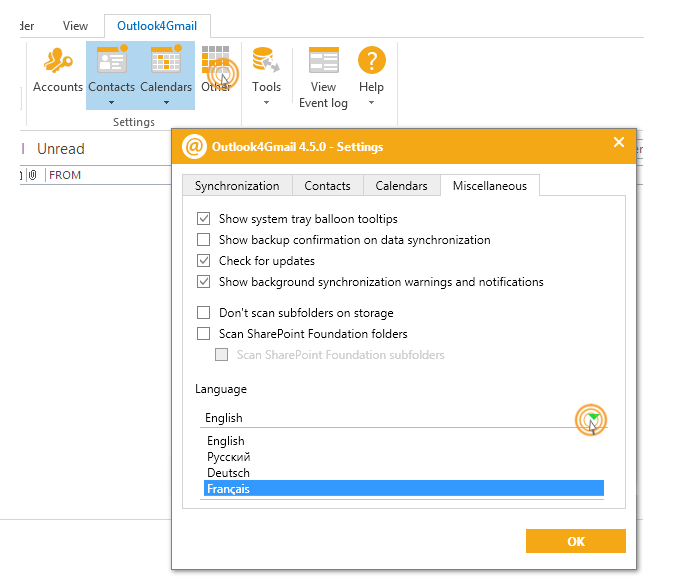
Task: Click the OK button
Action: 575,541
